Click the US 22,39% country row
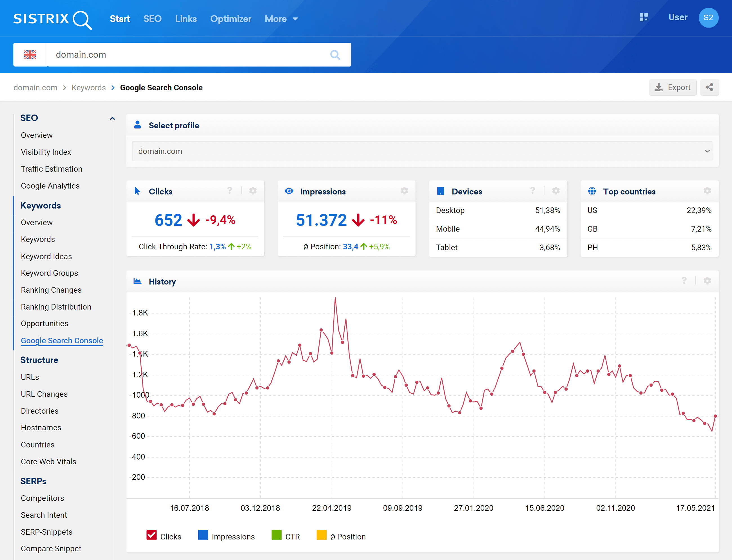This screenshot has height=560, width=732. (x=649, y=210)
